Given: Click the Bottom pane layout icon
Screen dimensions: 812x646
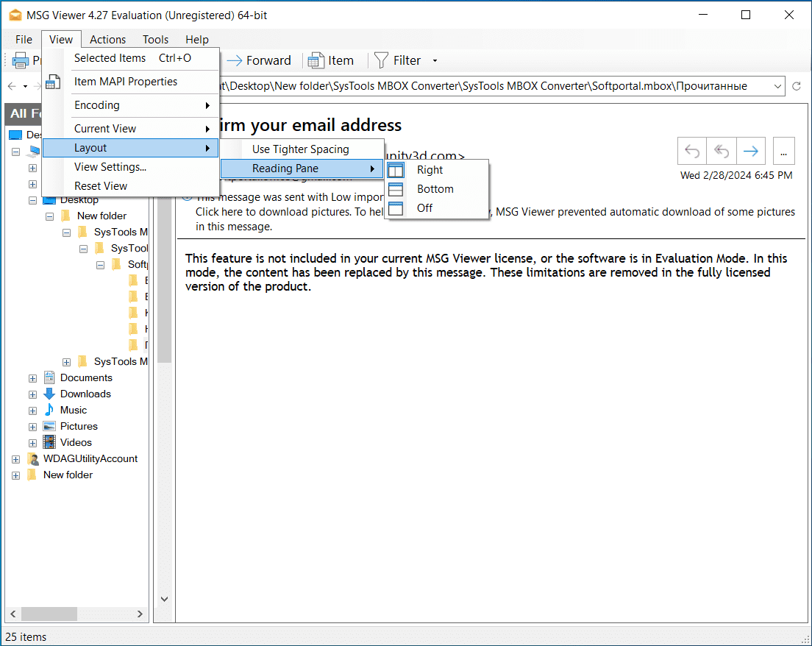Looking at the screenshot, I should tap(396, 189).
